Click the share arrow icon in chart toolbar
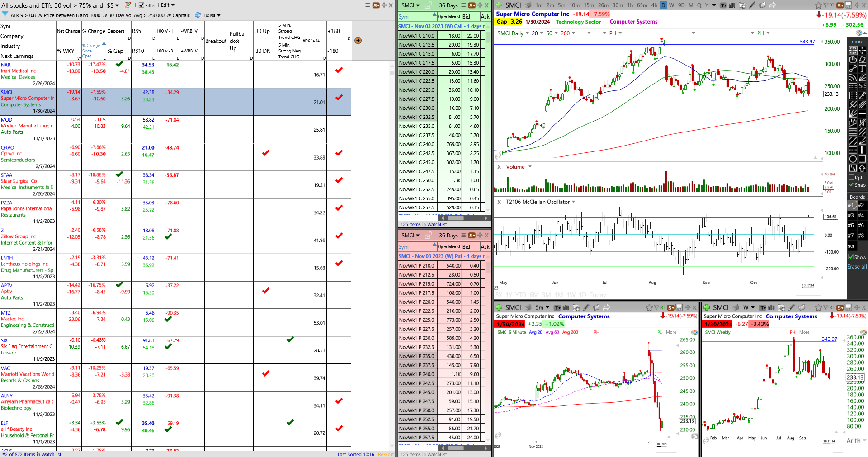This screenshot has width=868, height=457. [x=773, y=5]
